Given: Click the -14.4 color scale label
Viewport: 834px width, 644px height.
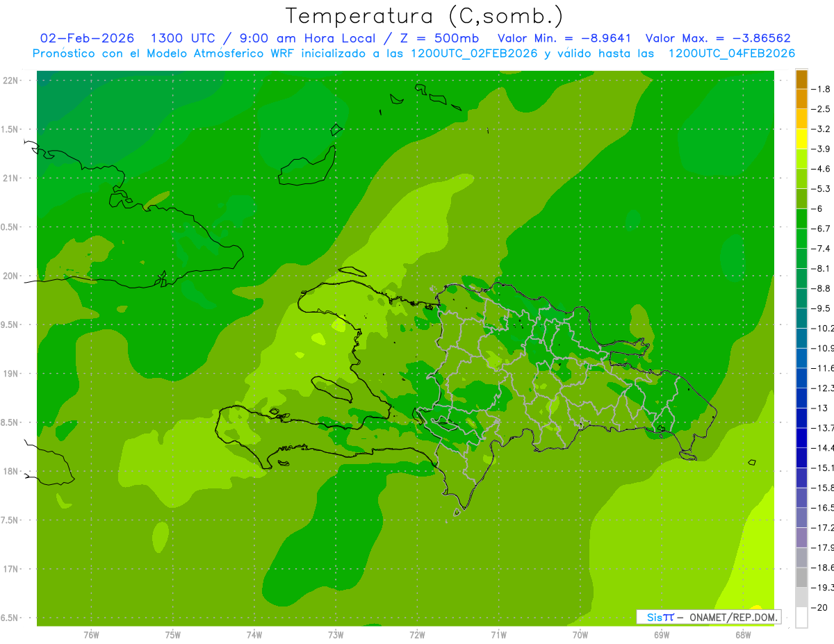Looking at the screenshot, I should 822,447.
